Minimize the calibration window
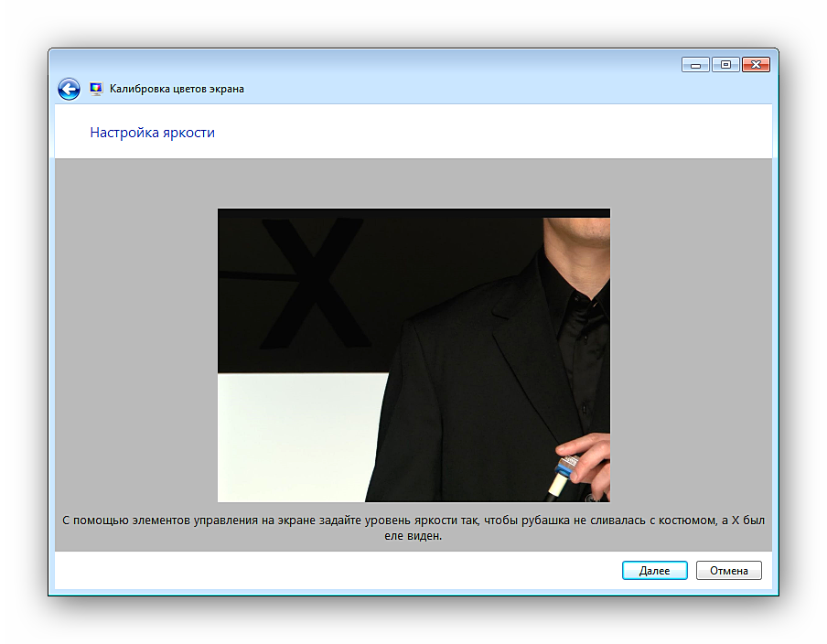The image size is (827, 644). point(695,65)
